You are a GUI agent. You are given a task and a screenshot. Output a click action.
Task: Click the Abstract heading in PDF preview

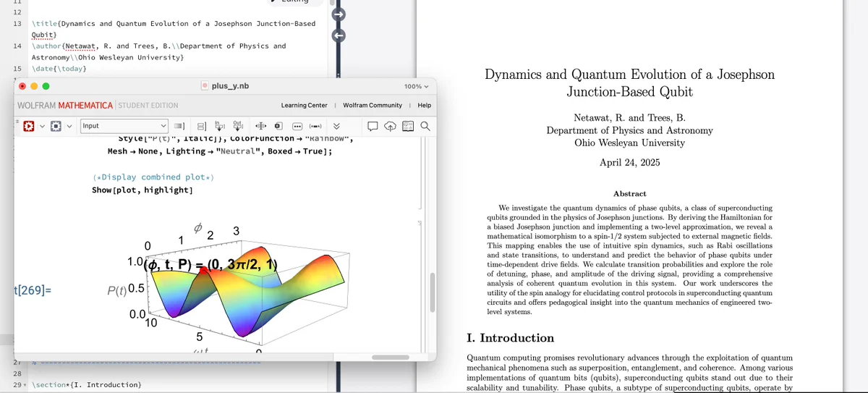(x=629, y=194)
